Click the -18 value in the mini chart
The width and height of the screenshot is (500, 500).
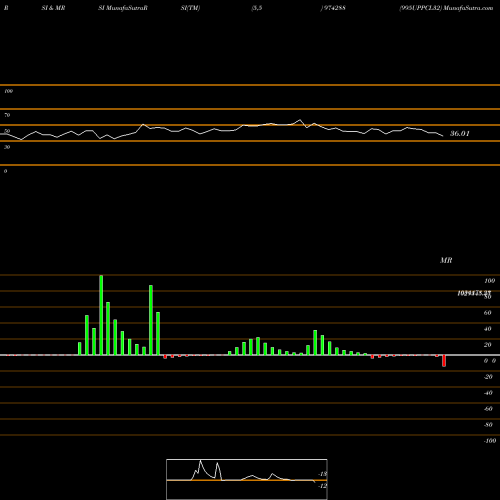click(322, 474)
